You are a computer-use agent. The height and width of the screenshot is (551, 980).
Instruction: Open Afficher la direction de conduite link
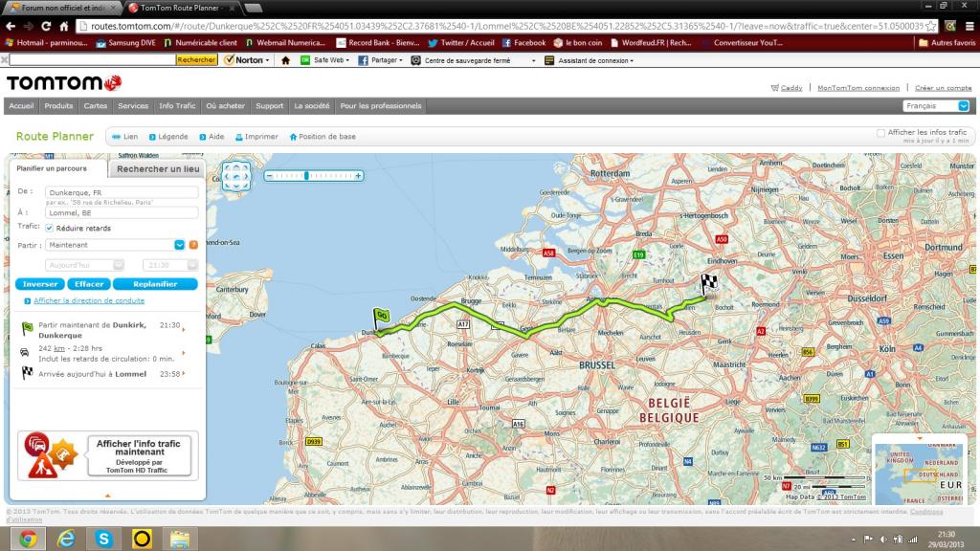[x=89, y=300]
